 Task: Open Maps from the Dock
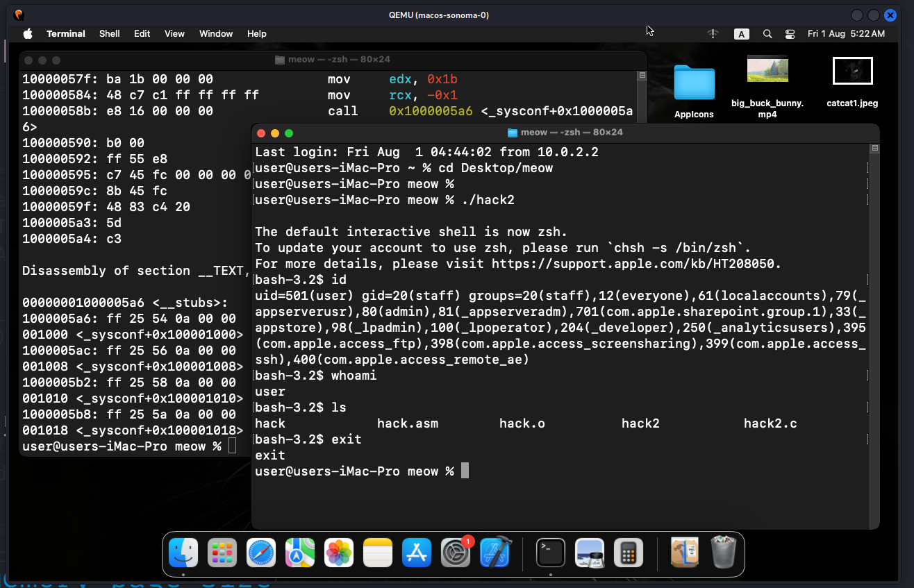(300, 553)
